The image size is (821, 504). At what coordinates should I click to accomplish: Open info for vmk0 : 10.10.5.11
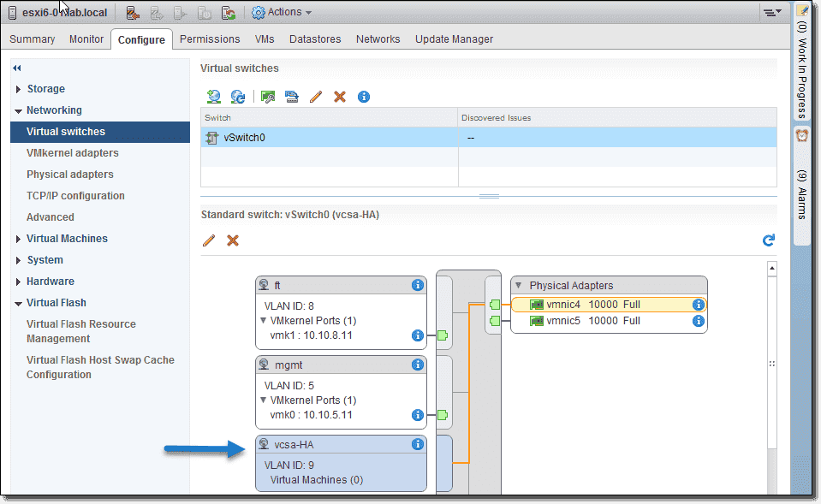point(417,415)
